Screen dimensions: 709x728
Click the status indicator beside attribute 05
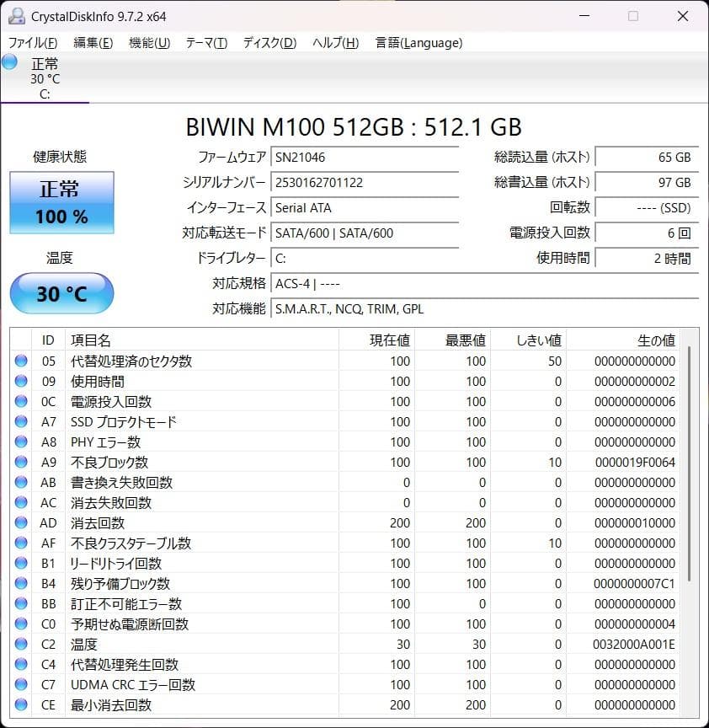coord(21,361)
